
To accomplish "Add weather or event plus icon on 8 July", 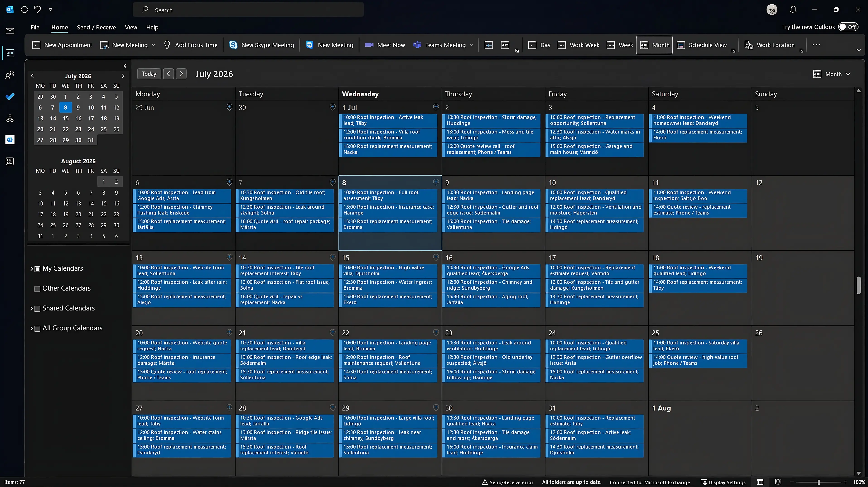I will pyautogui.click(x=436, y=182).
